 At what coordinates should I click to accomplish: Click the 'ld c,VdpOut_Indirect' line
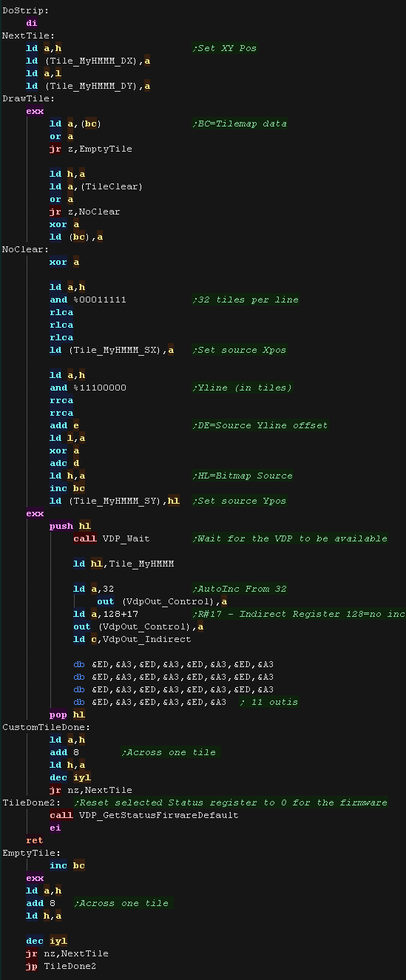[x=132, y=639]
